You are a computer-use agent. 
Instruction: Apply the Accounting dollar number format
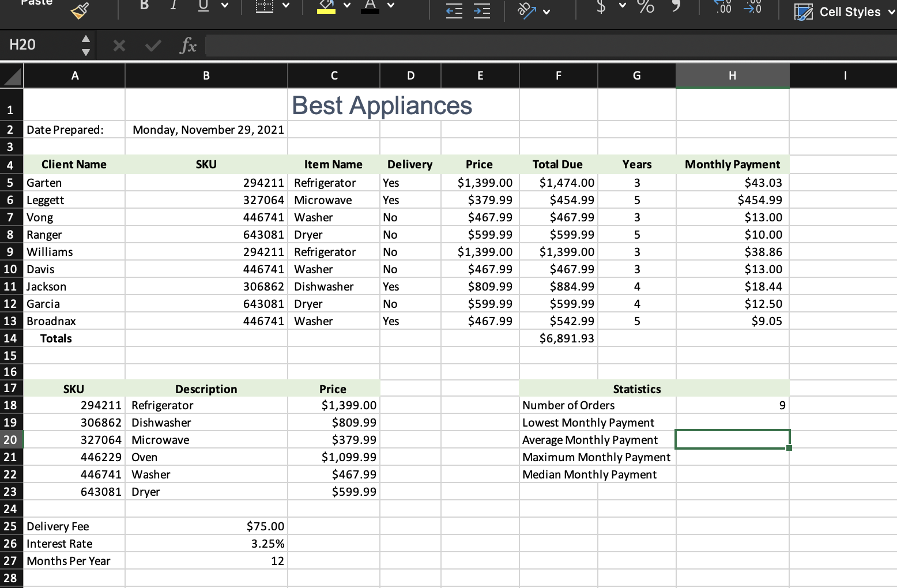[601, 6]
